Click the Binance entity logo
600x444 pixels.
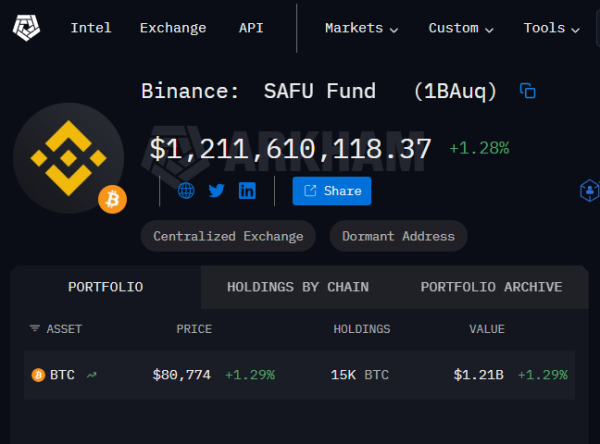pyautogui.click(x=68, y=158)
